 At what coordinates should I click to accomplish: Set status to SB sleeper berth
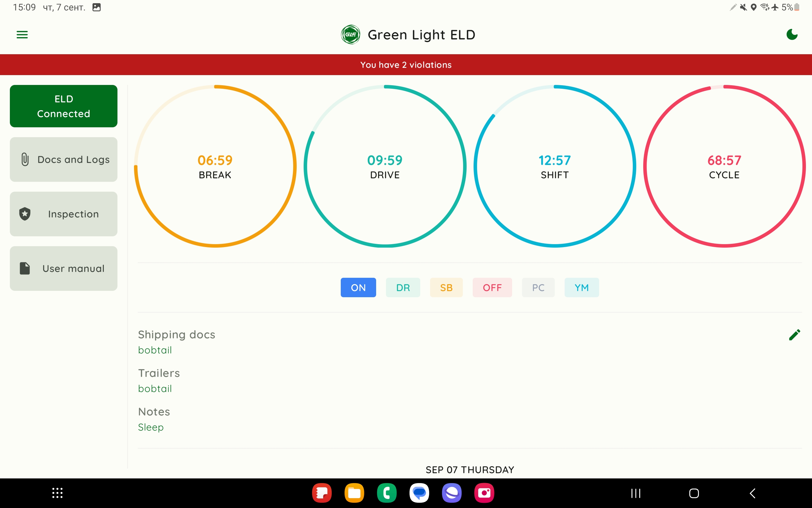446,287
